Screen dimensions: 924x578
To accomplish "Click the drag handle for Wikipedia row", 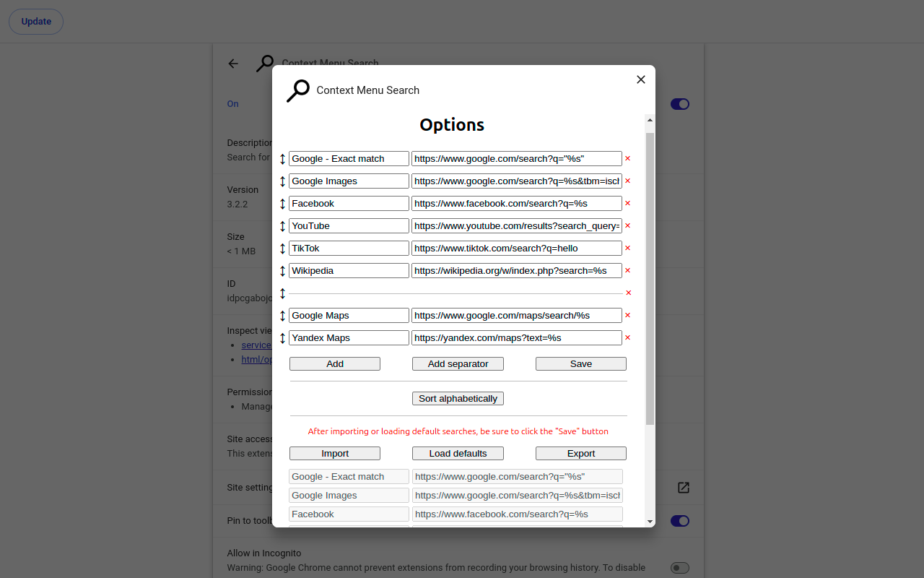I will [282, 271].
